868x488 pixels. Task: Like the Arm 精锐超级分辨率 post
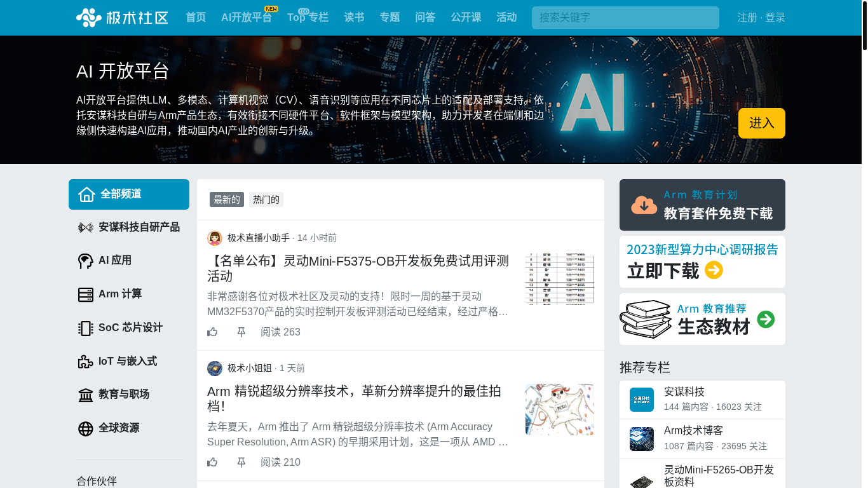pyautogui.click(x=212, y=462)
